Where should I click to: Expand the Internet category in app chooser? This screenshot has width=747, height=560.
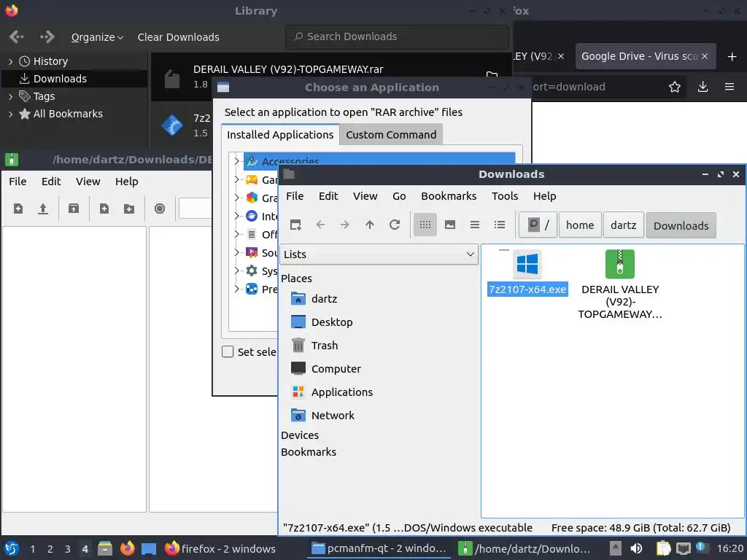point(237,216)
